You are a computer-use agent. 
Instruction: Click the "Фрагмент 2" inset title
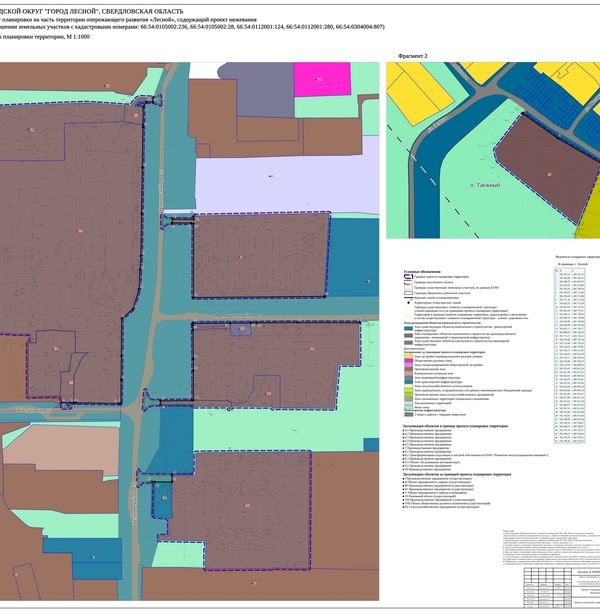(x=412, y=56)
